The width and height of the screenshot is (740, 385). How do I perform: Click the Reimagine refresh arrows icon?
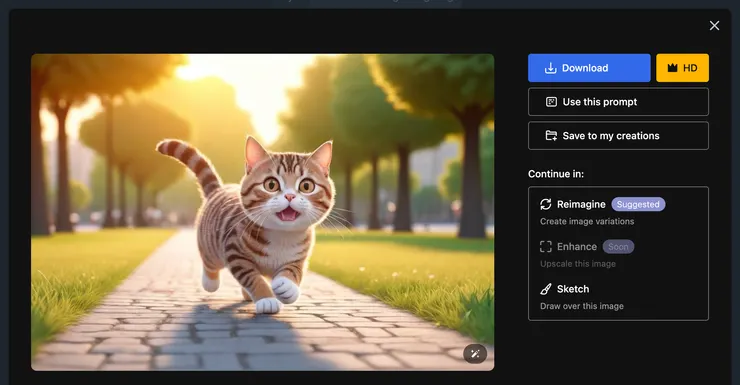tap(546, 204)
